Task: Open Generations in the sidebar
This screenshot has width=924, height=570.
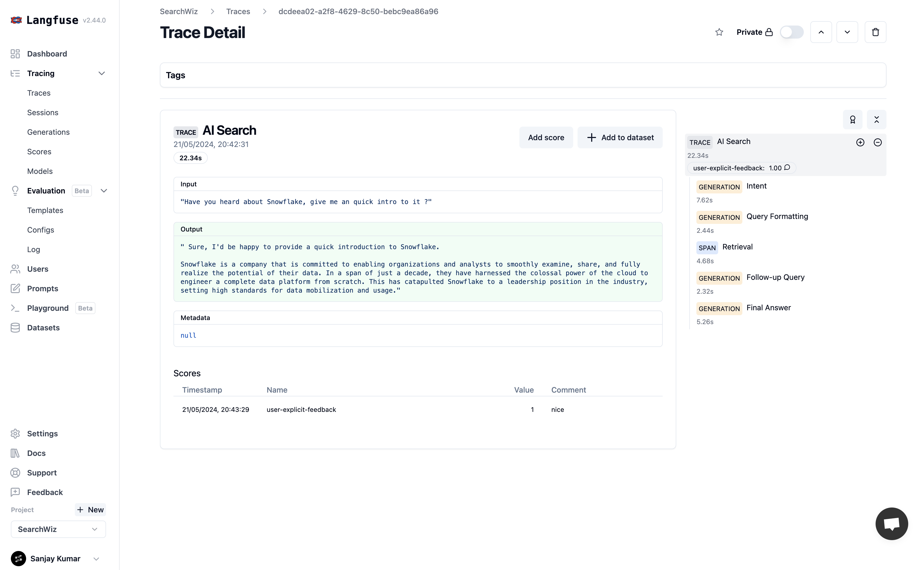Action: click(x=48, y=132)
